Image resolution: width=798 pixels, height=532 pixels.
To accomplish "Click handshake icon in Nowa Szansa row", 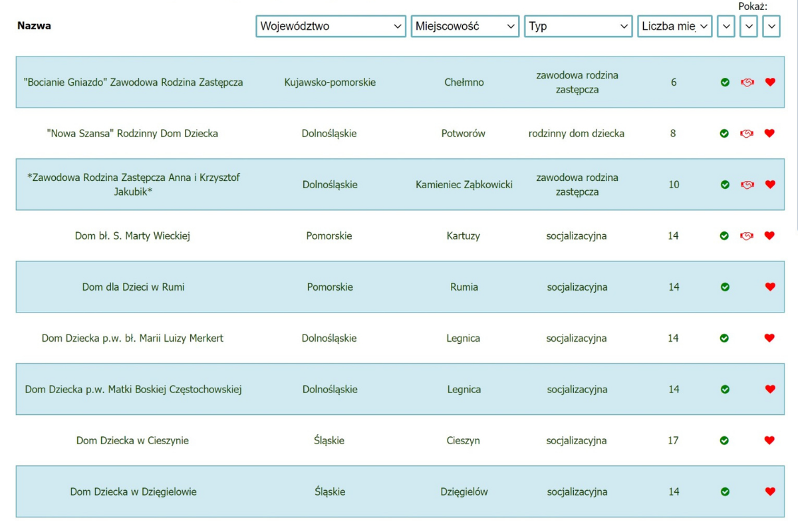I will [747, 133].
